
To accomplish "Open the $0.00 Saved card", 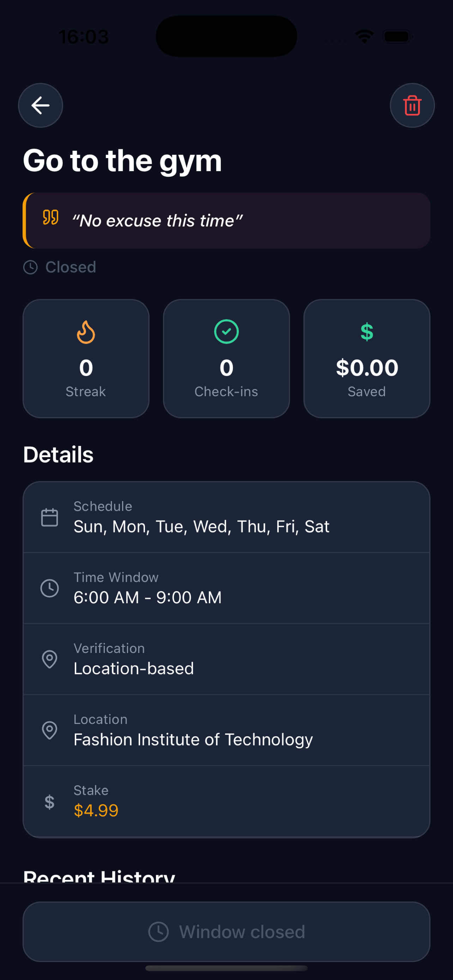I will coord(367,358).
